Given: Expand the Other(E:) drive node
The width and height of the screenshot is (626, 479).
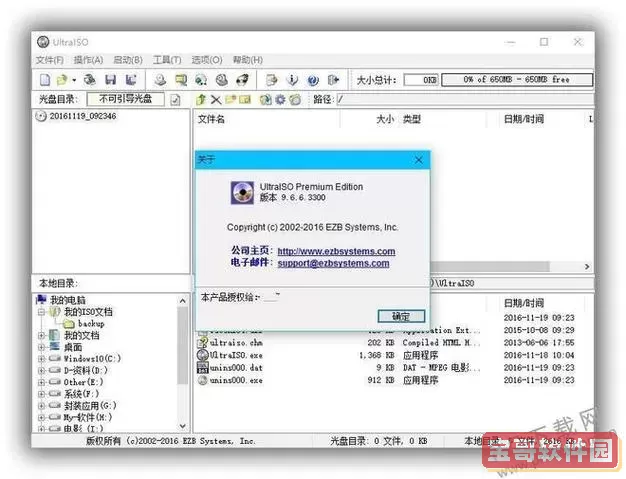Looking at the screenshot, I should 41,382.
